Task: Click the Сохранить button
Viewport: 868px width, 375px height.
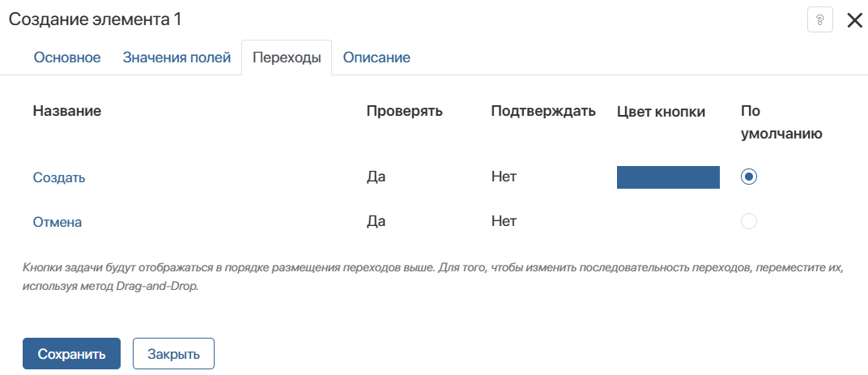Action: 71,353
